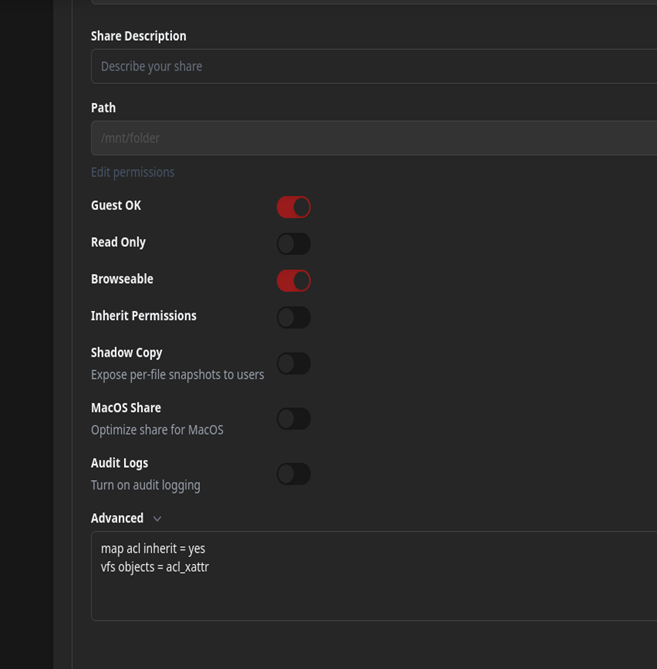Click the Share Description label
This screenshot has height=669, width=657.
138,36
